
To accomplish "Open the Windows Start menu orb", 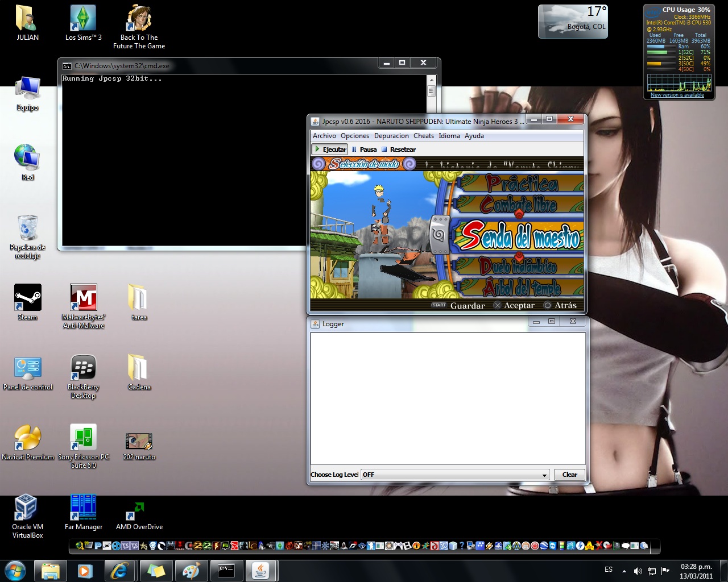I will tap(15, 571).
